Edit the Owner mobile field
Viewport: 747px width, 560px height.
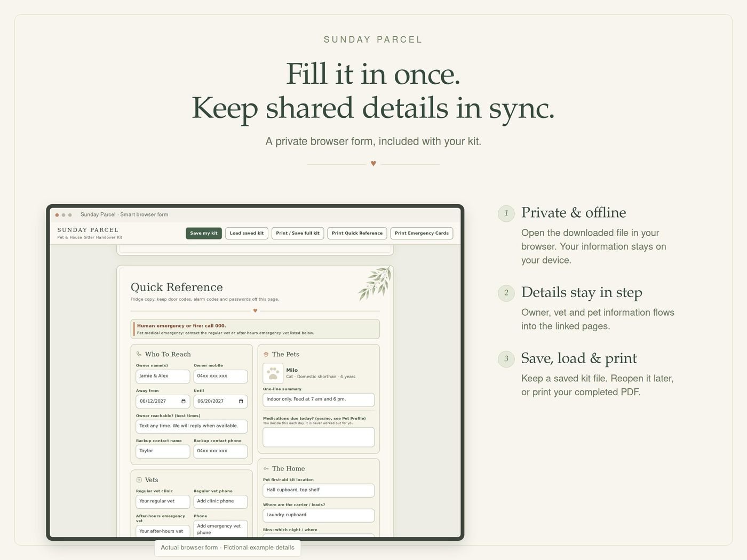point(220,376)
